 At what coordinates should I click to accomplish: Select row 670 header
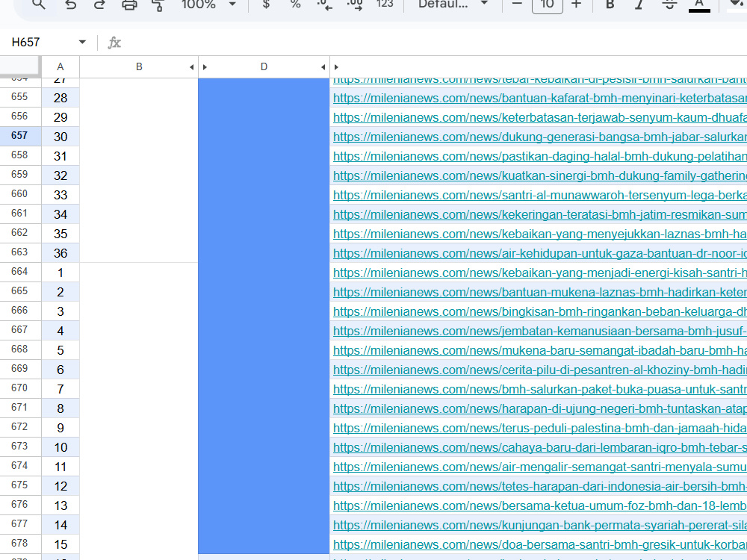tap(20, 388)
